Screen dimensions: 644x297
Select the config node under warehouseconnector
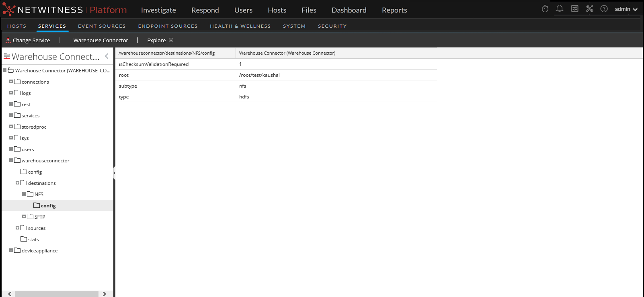[x=35, y=172]
